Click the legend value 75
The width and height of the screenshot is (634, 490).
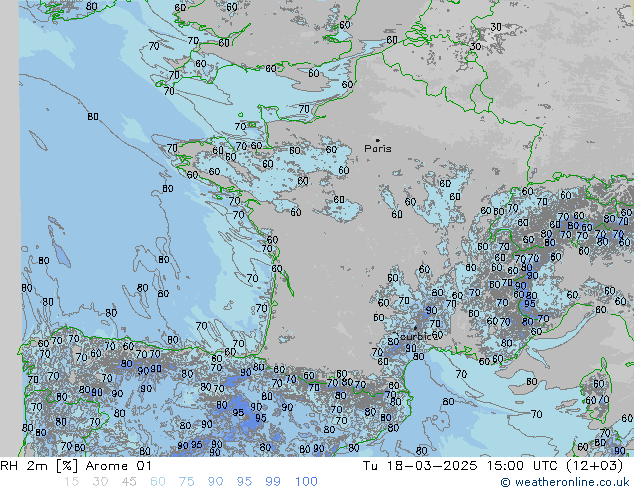click(186, 482)
